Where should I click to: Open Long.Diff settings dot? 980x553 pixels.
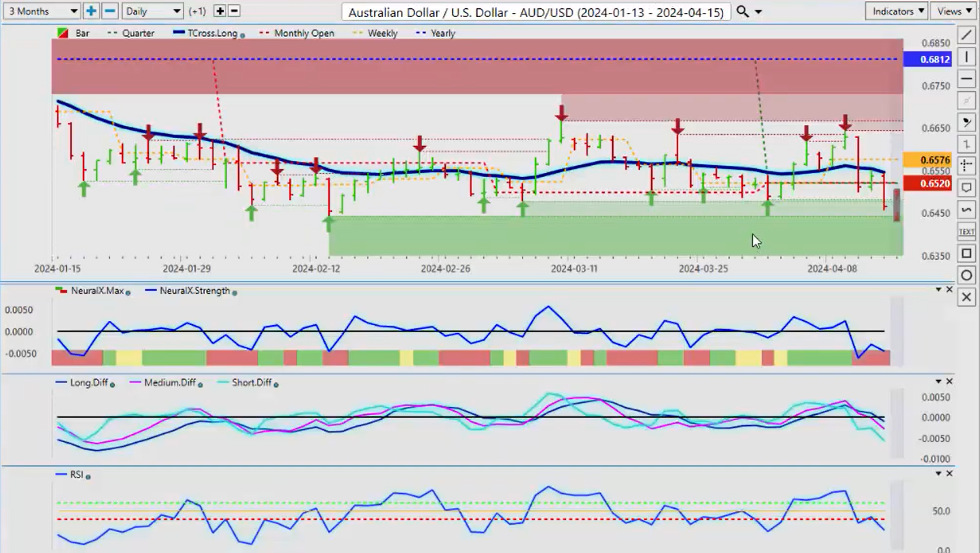tap(112, 384)
